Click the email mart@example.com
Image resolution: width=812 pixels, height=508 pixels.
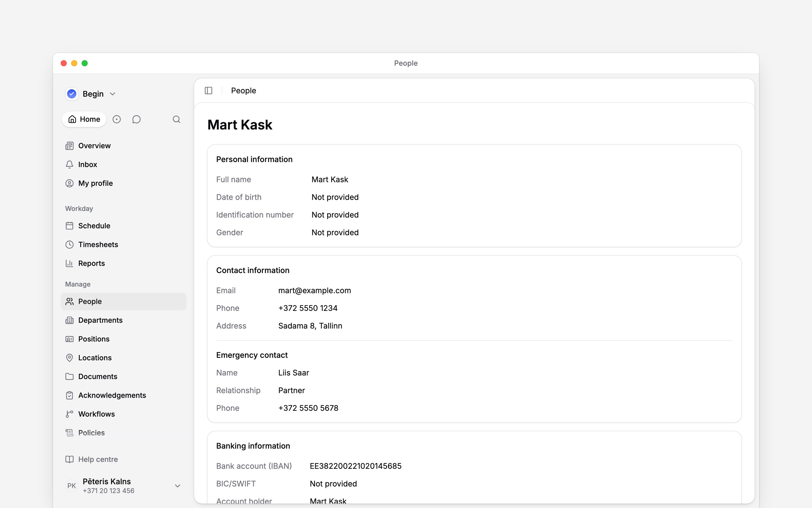coord(314,291)
